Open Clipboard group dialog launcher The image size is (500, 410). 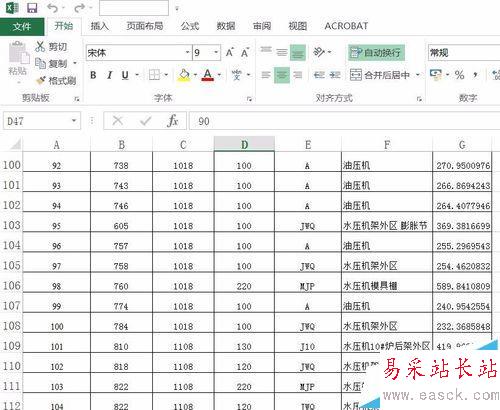pos(77,99)
